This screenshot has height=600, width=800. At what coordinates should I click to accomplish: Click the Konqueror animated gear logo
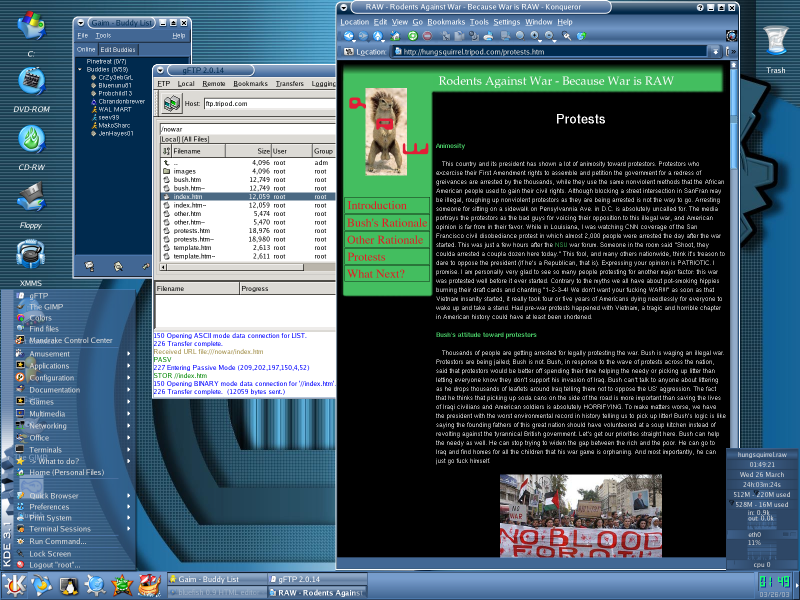pyautogui.click(x=731, y=36)
